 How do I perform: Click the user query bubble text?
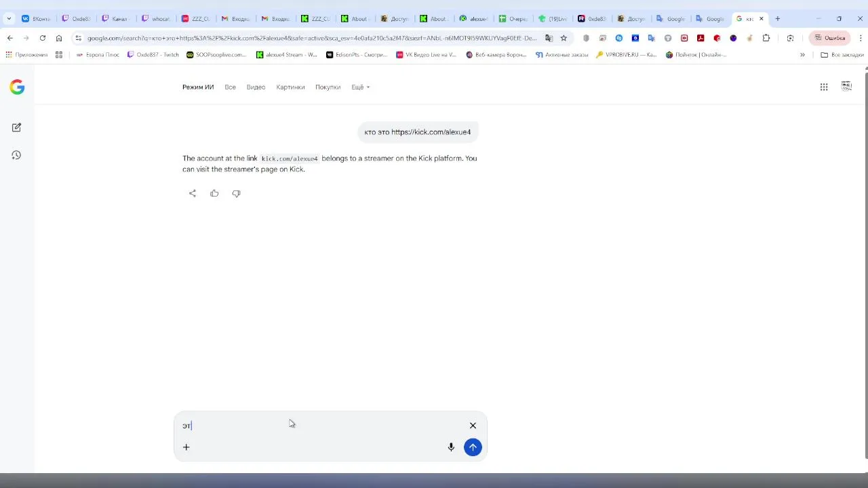click(x=418, y=132)
